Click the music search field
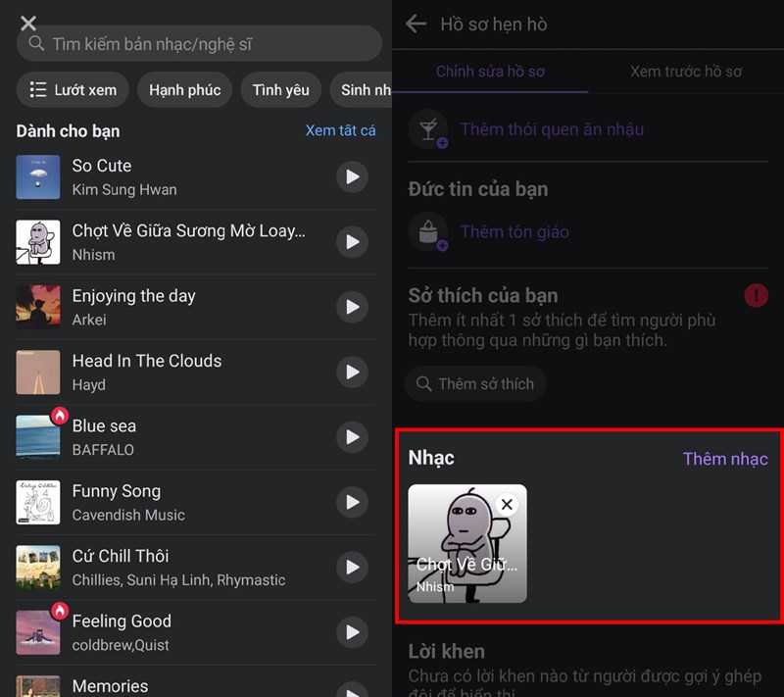The height and width of the screenshot is (697, 784). click(x=199, y=44)
